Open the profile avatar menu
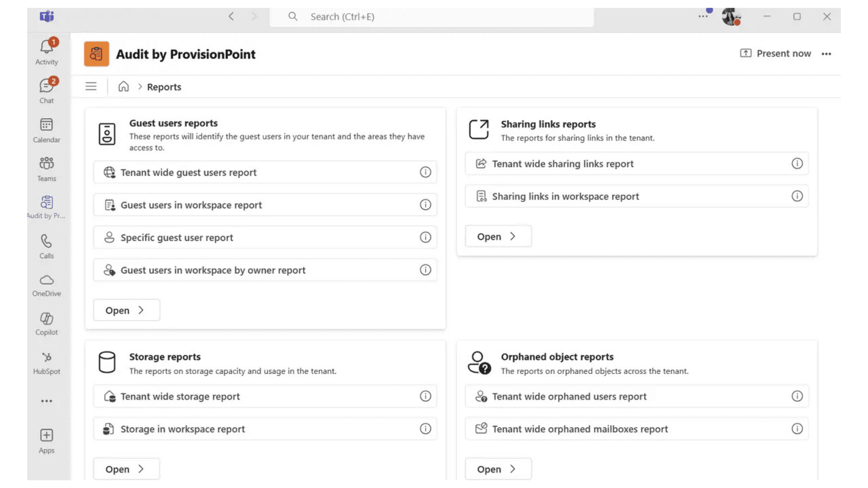The height and width of the screenshot is (488, 868). pyautogui.click(x=731, y=17)
